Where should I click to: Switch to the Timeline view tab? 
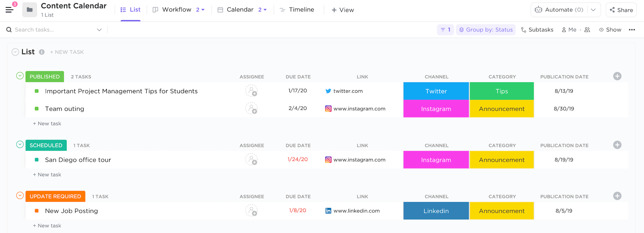pos(297,10)
